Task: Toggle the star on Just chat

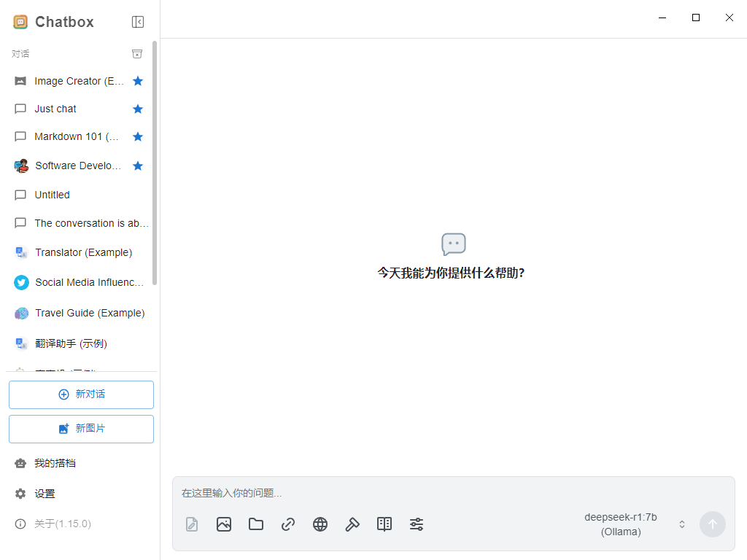Action: [138, 109]
